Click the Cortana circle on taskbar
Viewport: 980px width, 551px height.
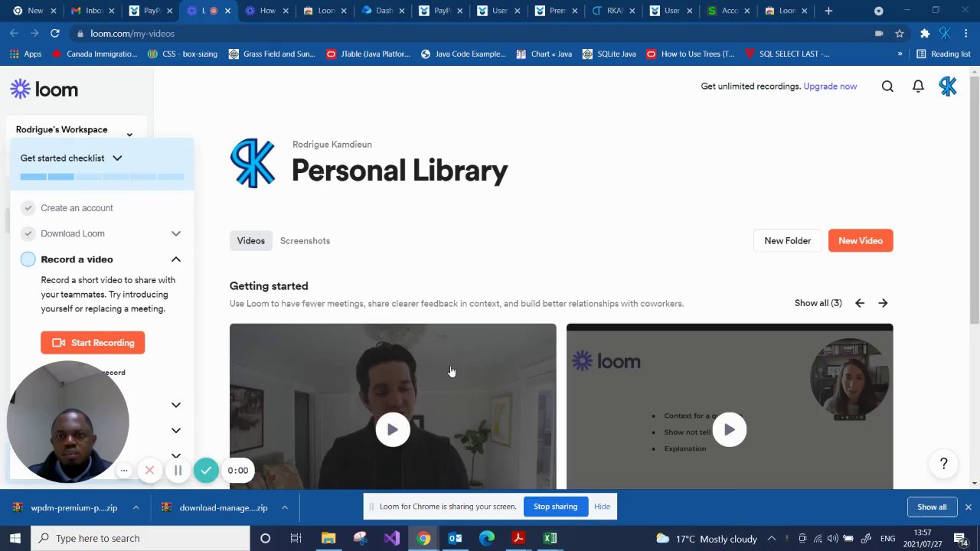(x=265, y=538)
